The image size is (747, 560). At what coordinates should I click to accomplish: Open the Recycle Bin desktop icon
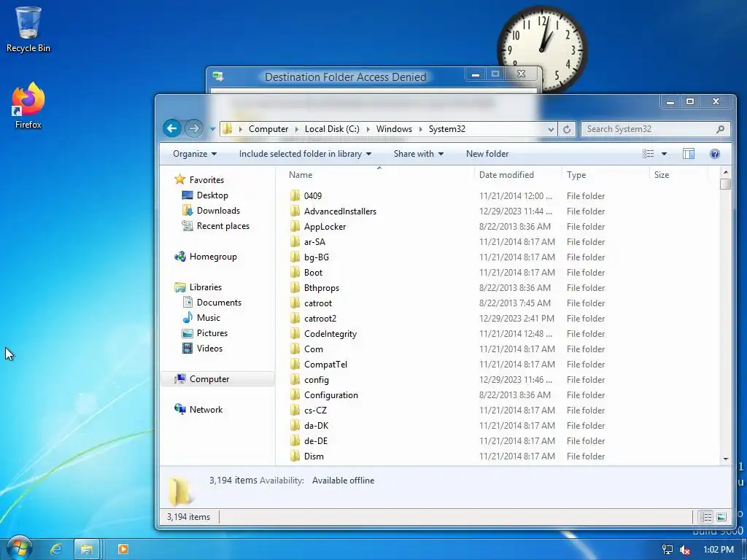pos(28,29)
